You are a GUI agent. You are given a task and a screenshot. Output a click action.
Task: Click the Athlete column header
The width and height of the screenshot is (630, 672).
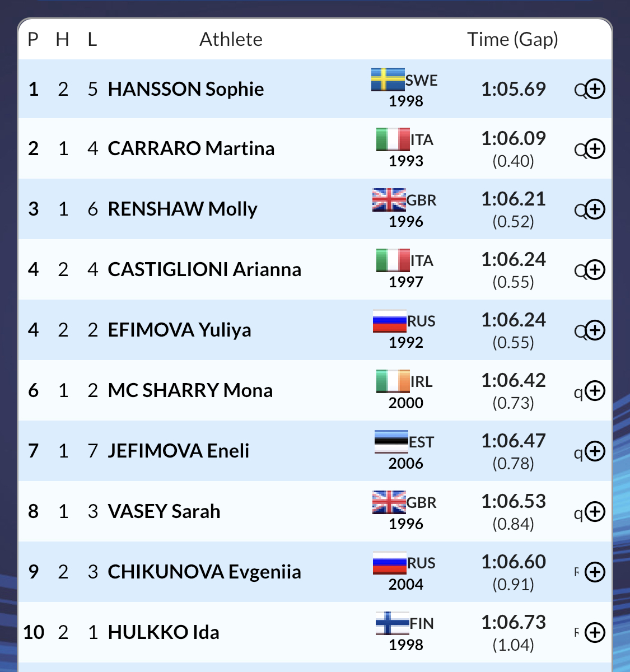pos(231,40)
